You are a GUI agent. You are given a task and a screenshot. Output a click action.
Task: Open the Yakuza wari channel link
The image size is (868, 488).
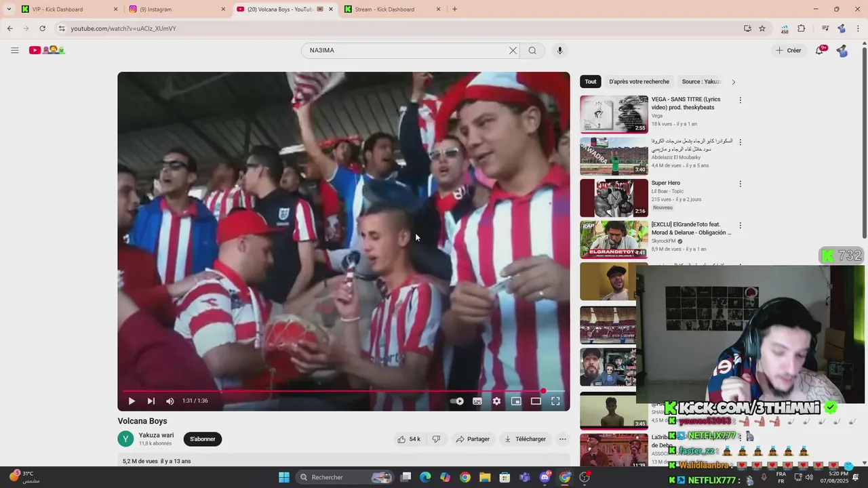[x=156, y=435]
